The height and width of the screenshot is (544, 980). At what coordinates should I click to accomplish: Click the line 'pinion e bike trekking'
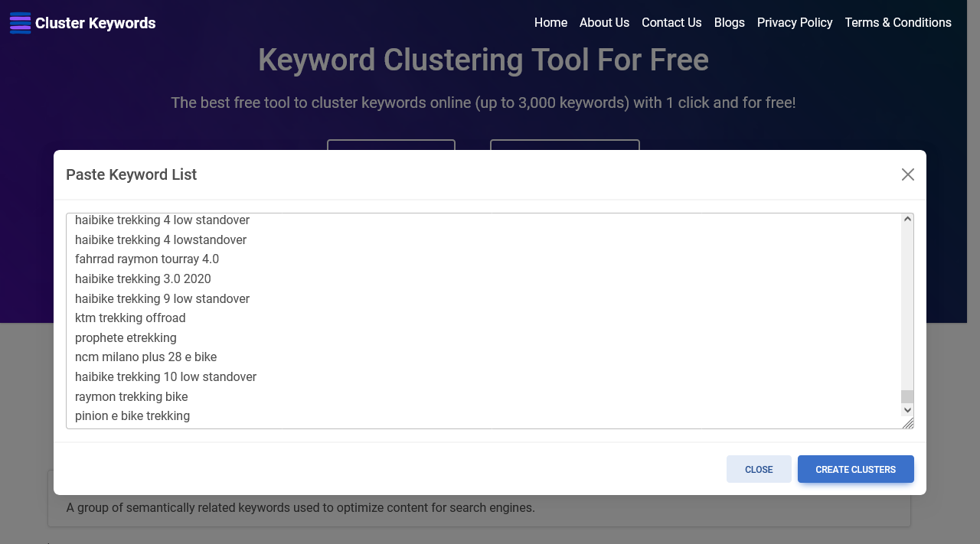pyautogui.click(x=132, y=415)
